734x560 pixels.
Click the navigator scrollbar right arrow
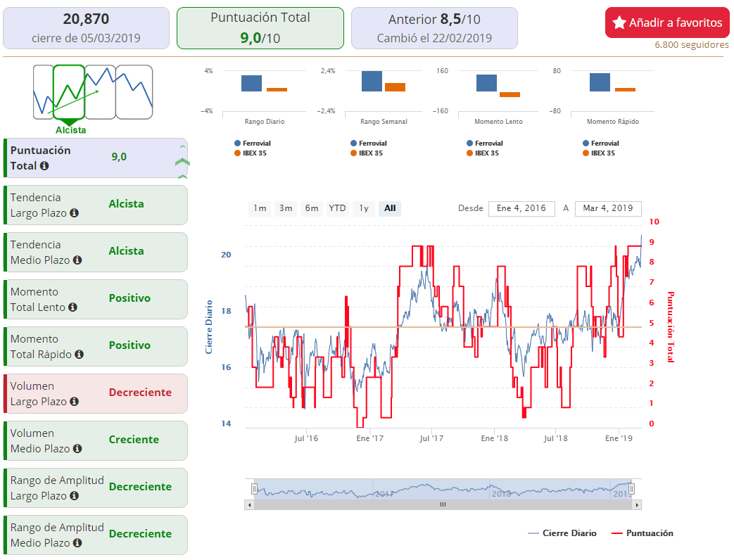coord(637,505)
